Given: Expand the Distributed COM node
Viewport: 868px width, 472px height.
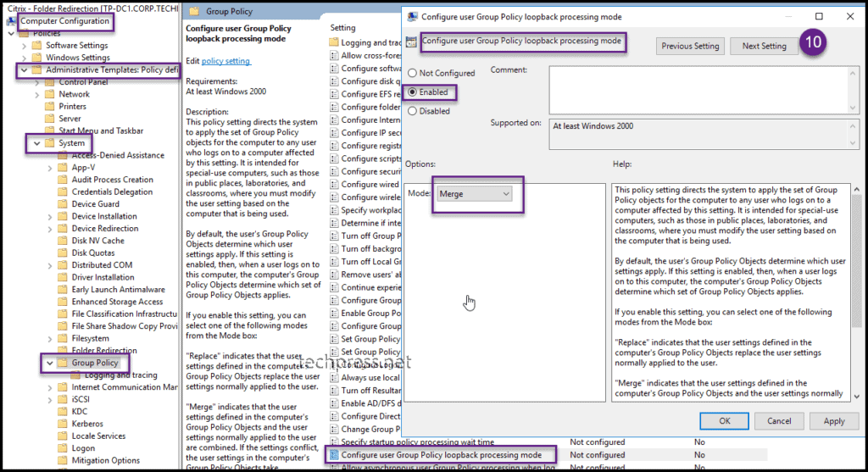Looking at the screenshot, I should click(x=50, y=265).
